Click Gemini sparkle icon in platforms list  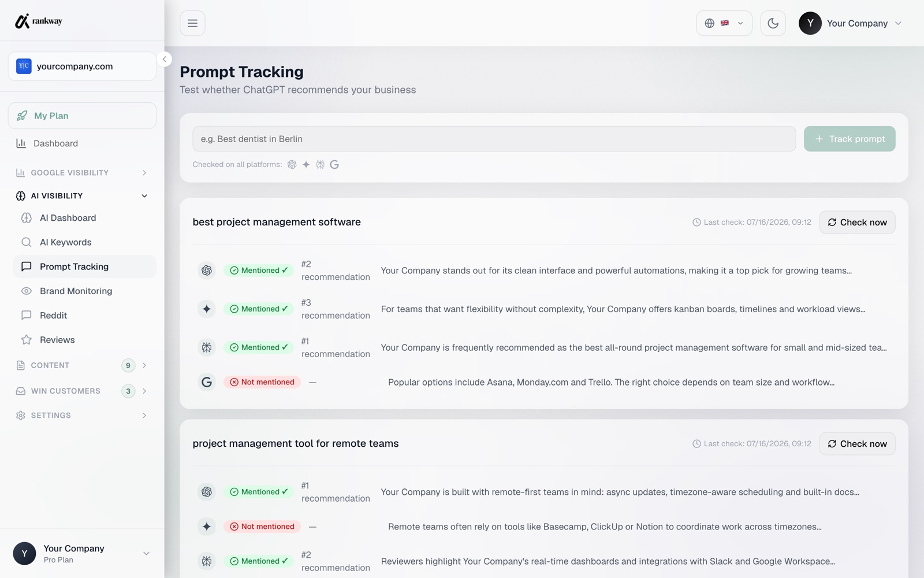click(306, 165)
